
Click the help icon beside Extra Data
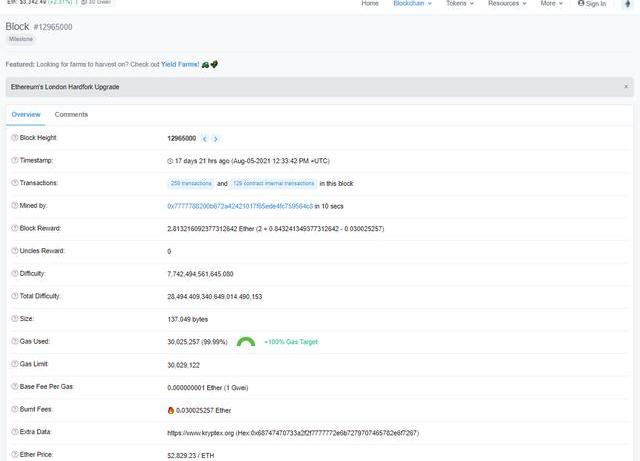coord(14,432)
